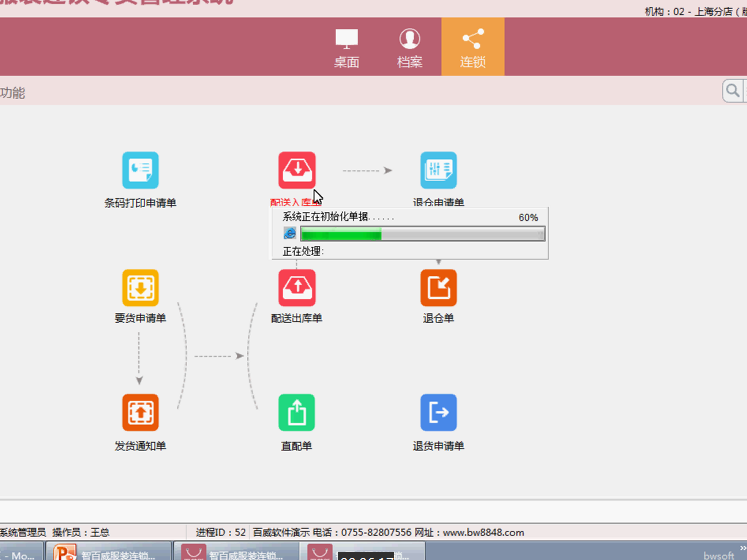Click the 操作员 王总 status text
The image size is (747, 560).
(84, 533)
